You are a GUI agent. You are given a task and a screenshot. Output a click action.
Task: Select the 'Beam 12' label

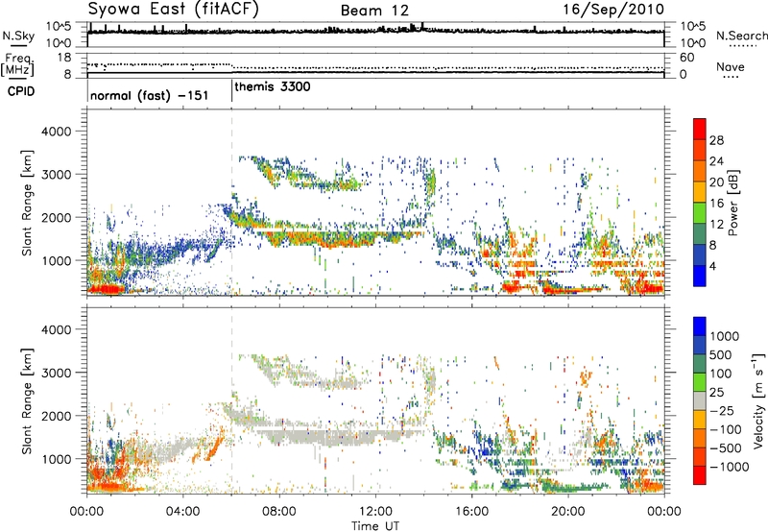374,11
